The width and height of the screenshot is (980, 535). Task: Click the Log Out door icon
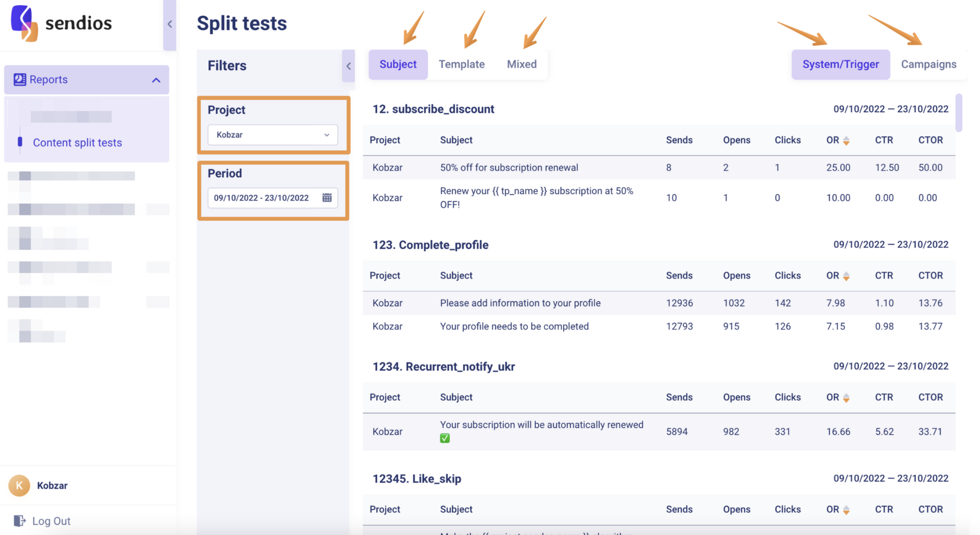tap(19, 521)
